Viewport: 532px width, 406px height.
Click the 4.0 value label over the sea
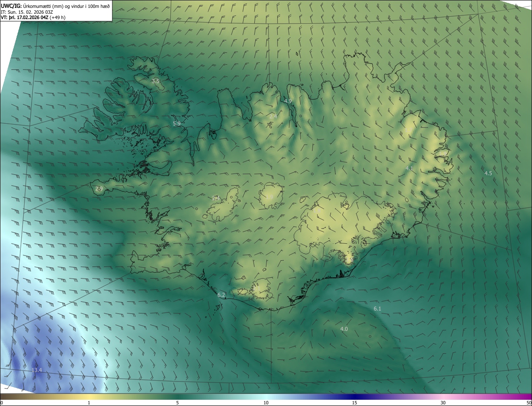coord(344,329)
